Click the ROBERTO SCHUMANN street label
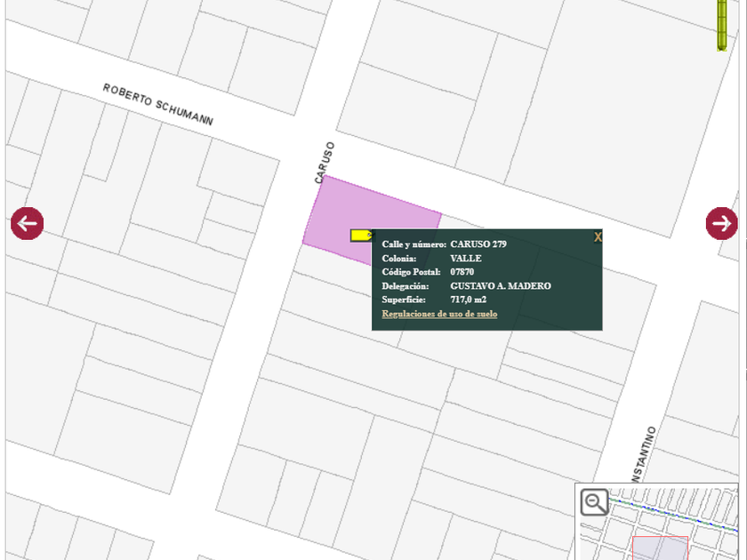This screenshot has width=747, height=560. tap(157, 105)
